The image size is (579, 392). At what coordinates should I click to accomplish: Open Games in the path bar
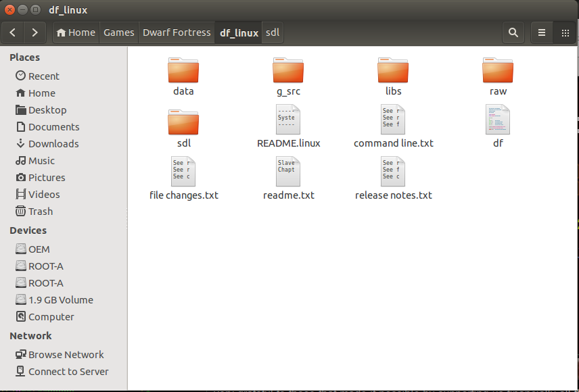coord(118,32)
